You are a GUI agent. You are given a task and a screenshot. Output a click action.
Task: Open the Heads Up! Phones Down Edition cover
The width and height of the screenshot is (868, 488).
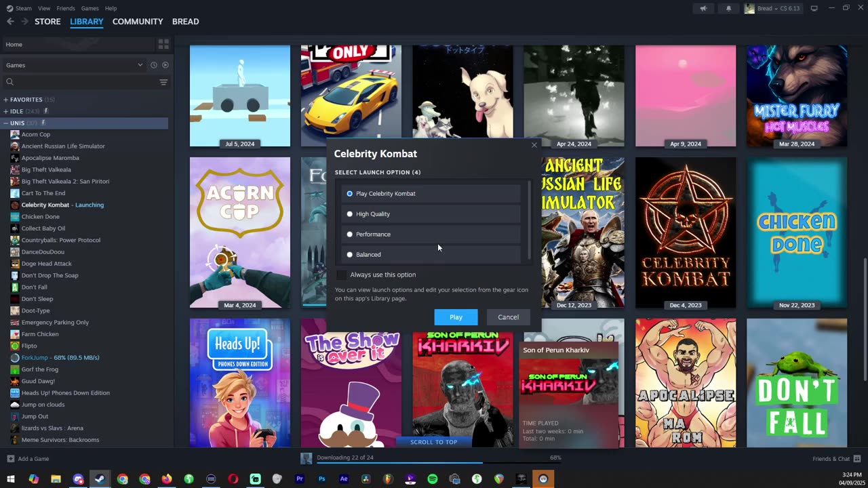pyautogui.click(x=240, y=383)
